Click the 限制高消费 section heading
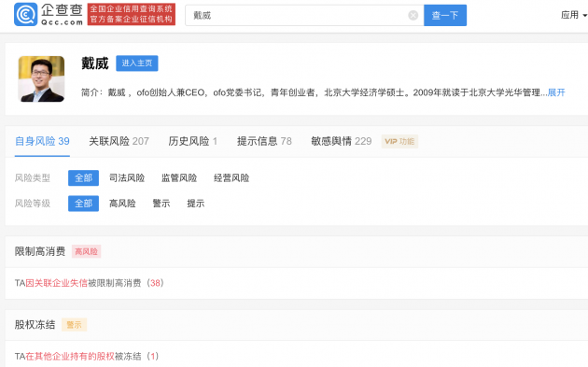 tap(40, 251)
